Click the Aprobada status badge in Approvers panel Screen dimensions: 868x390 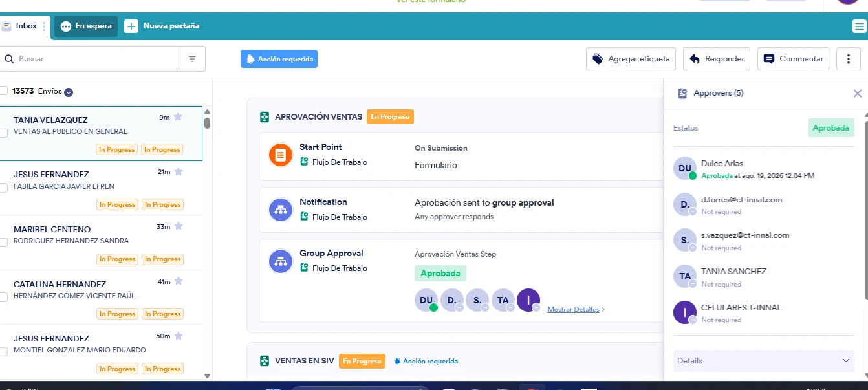point(831,128)
